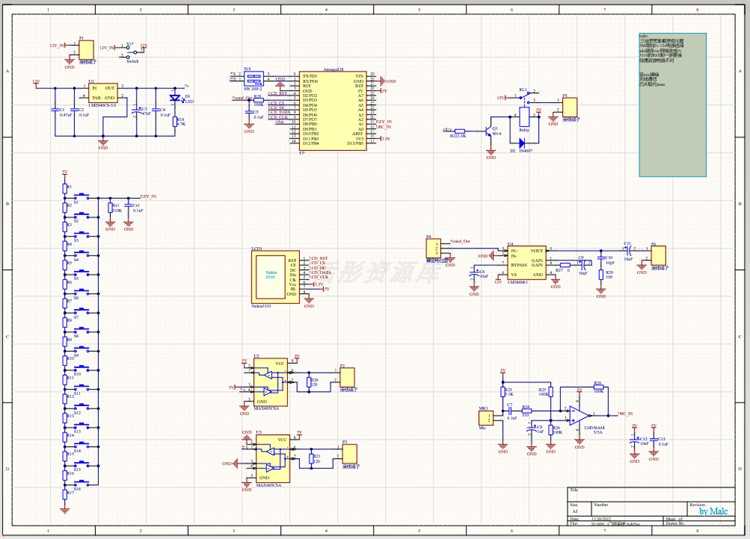The image size is (750, 539).
Task: Select the relay switch contact K1
Action: [526, 96]
